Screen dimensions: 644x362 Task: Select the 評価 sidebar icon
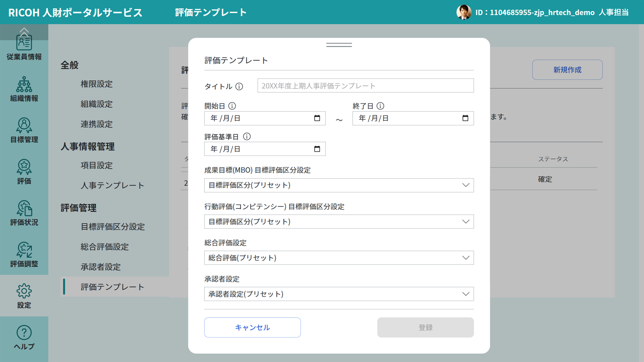(x=24, y=170)
